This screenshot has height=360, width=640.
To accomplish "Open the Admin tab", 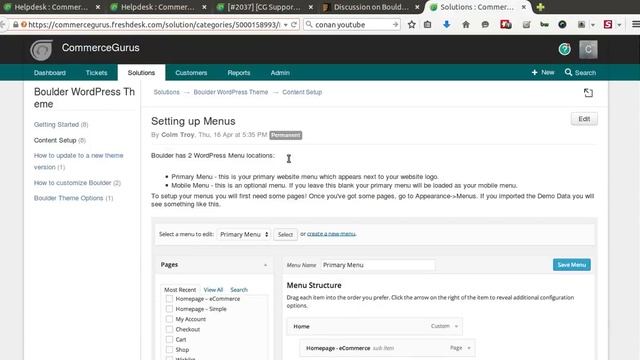I will click(x=280, y=73).
